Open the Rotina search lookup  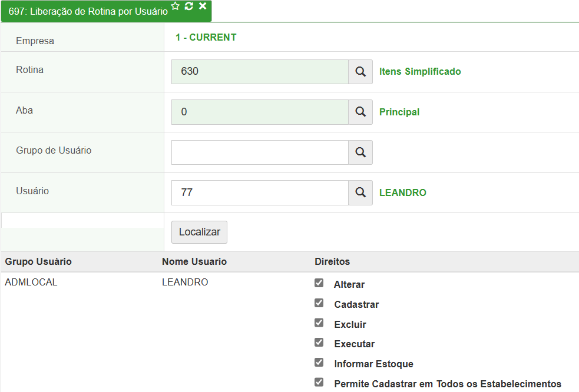pos(360,72)
